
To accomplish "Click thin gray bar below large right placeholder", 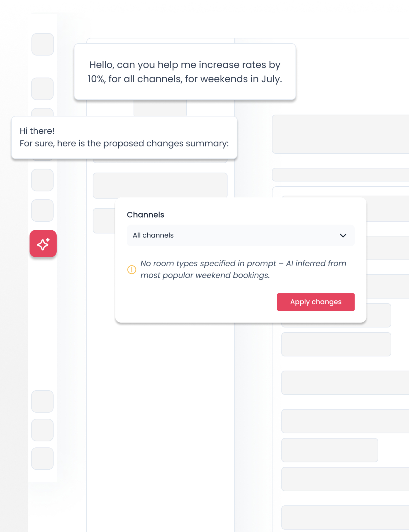I will click(340, 175).
